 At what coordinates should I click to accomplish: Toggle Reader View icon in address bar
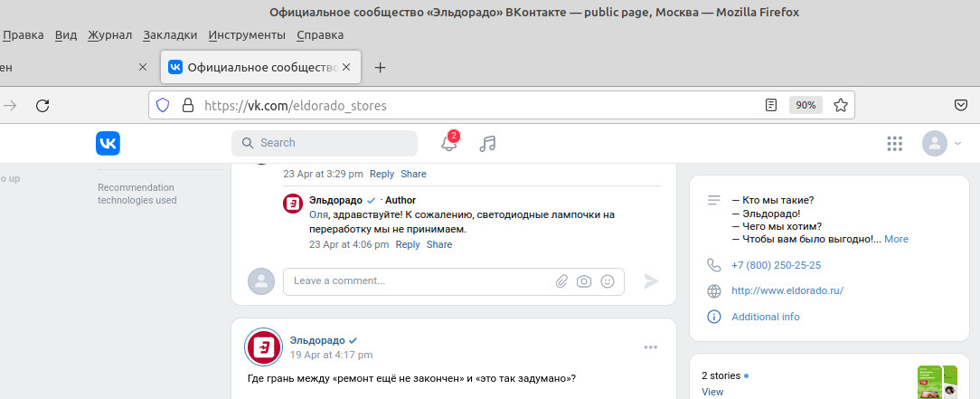772,105
